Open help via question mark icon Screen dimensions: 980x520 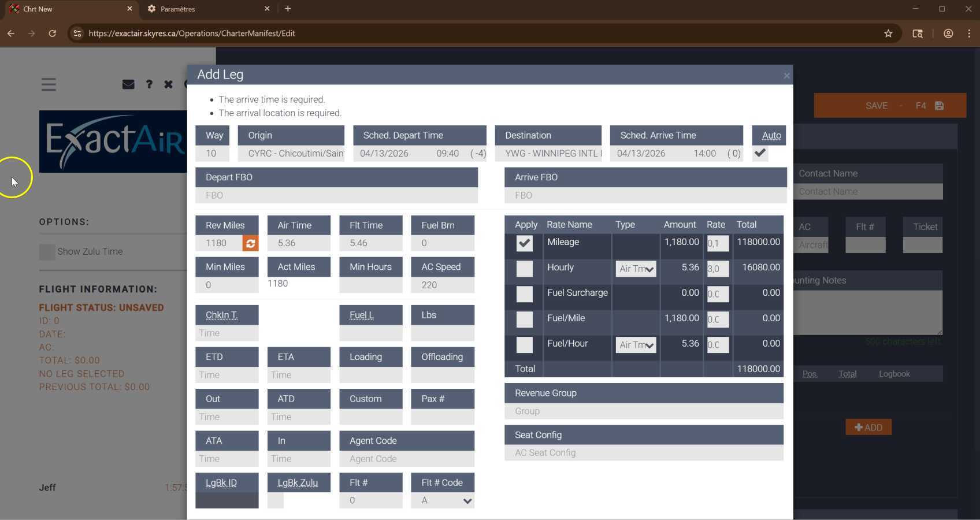pos(149,84)
